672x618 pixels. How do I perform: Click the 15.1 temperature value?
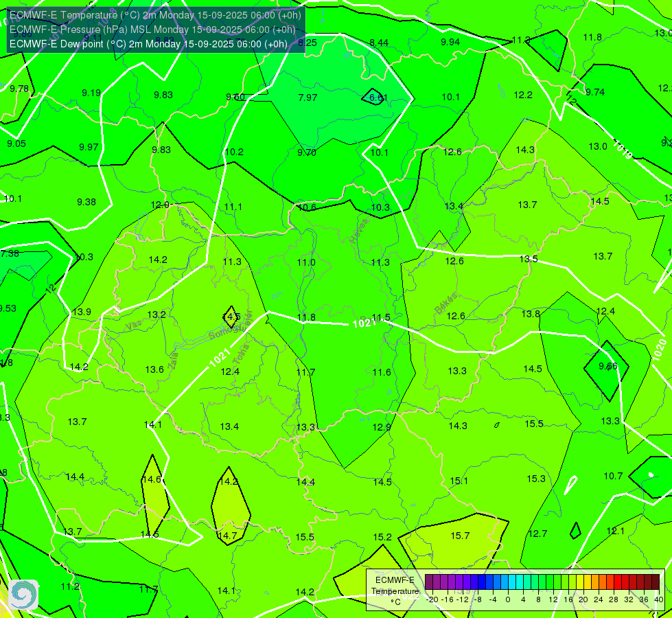[459, 481]
